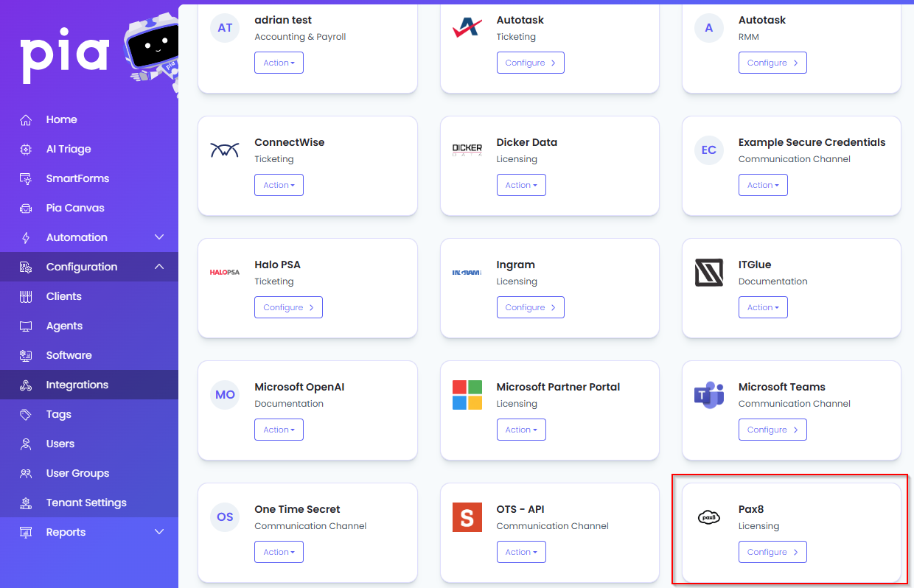Click the MO avatar for Microsoft OpenAI
The height and width of the screenshot is (588, 914).
point(225,395)
